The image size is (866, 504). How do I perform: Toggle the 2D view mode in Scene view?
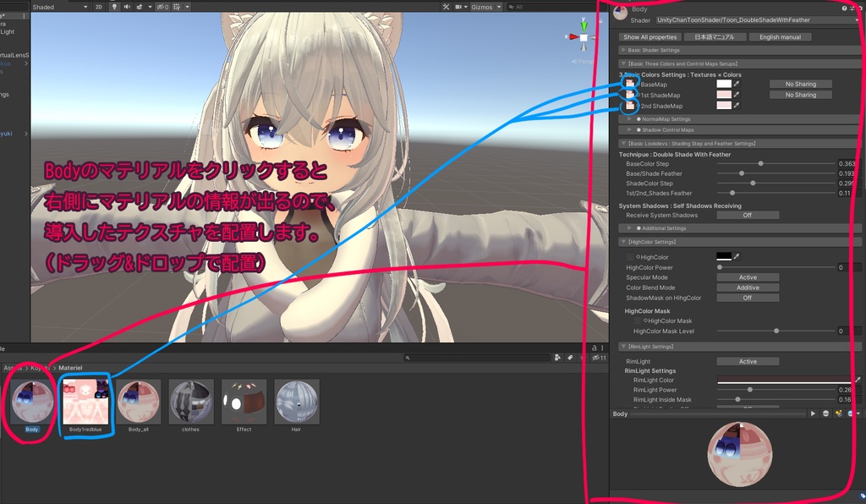coord(99,7)
